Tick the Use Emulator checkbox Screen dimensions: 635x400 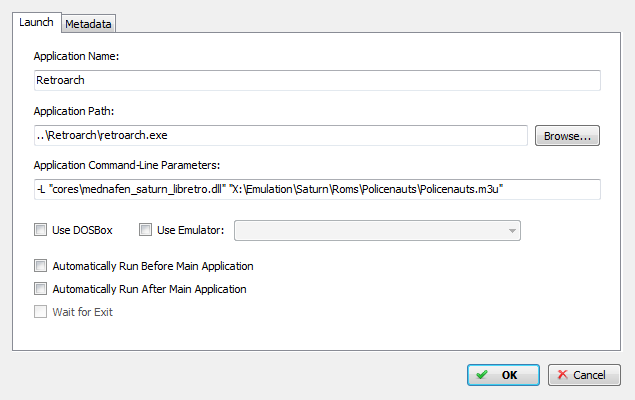point(145,230)
